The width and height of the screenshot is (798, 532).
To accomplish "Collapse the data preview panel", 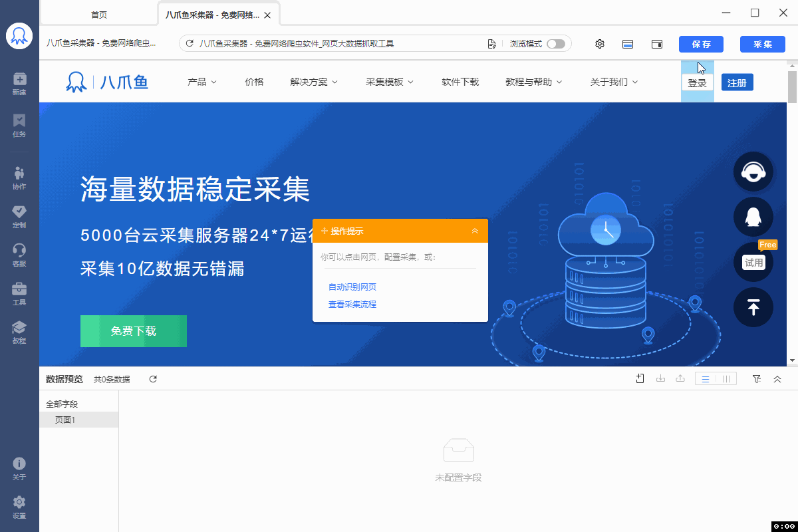I will click(x=777, y=378).
